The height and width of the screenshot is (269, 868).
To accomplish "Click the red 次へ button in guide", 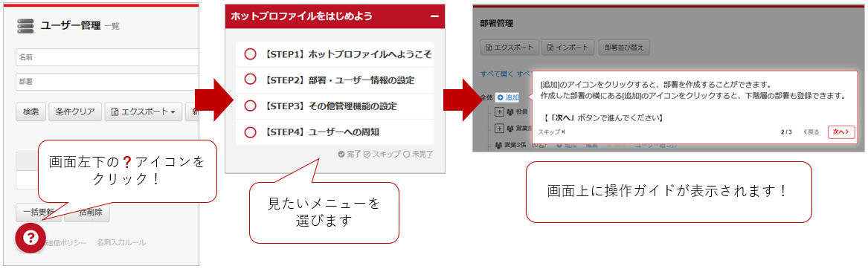I will point(841,132).
